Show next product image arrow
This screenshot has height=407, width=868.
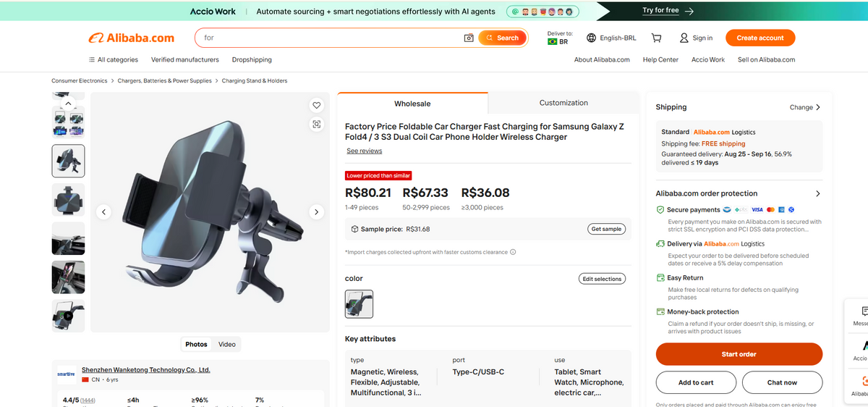[x=316, y=212]
